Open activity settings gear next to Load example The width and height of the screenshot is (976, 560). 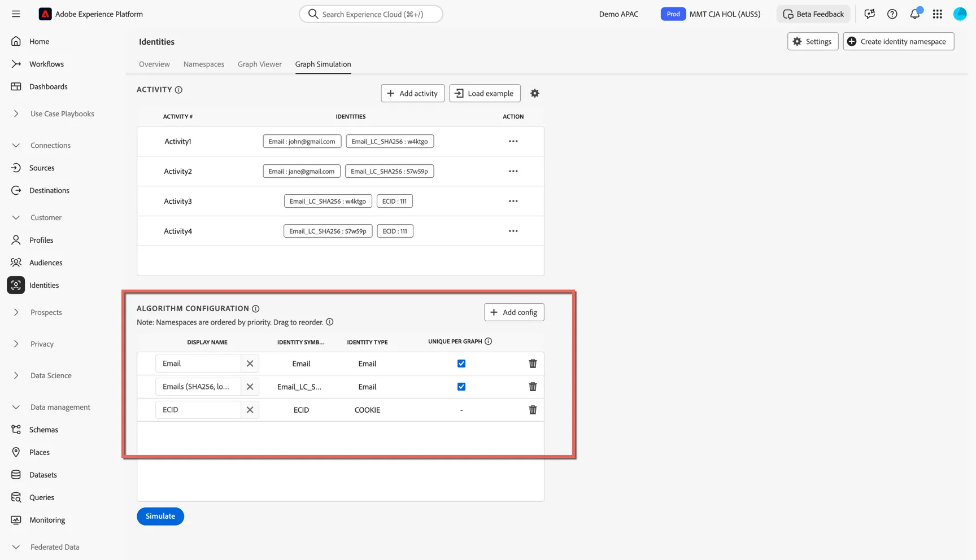point(535,93)
